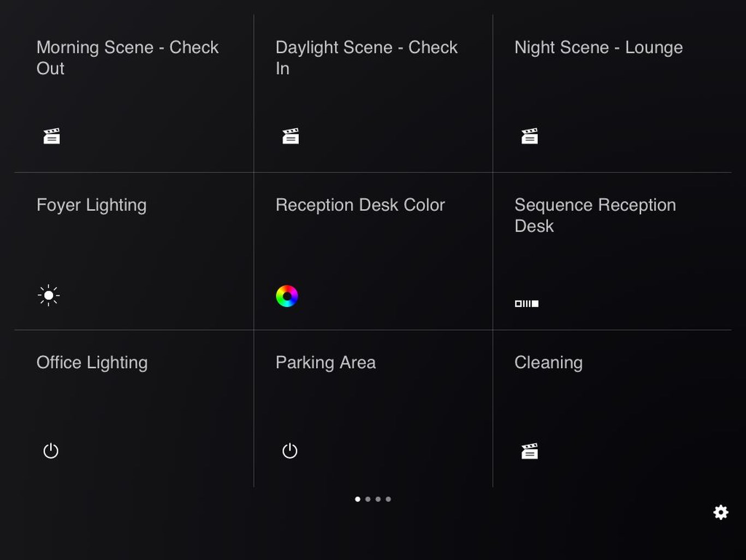
Task: Click the Sequence Reception Desk sequence icon
Action: 526,303
